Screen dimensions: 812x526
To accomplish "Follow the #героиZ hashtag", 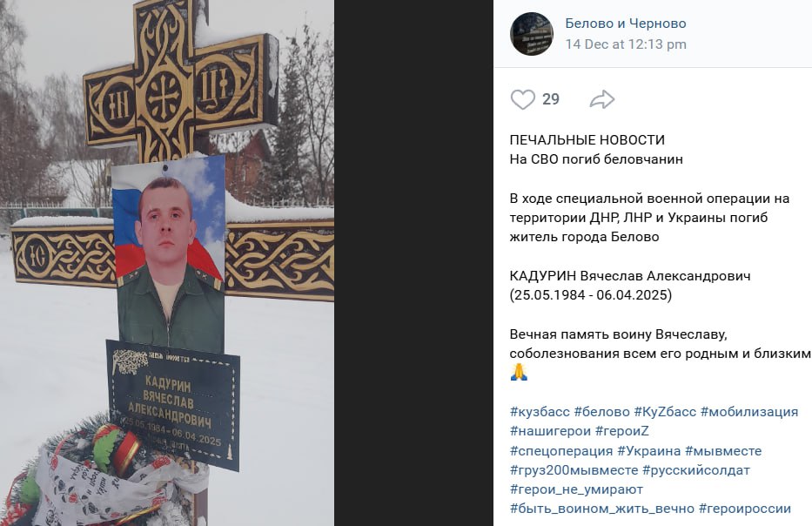I will click(x=622, y=431).
